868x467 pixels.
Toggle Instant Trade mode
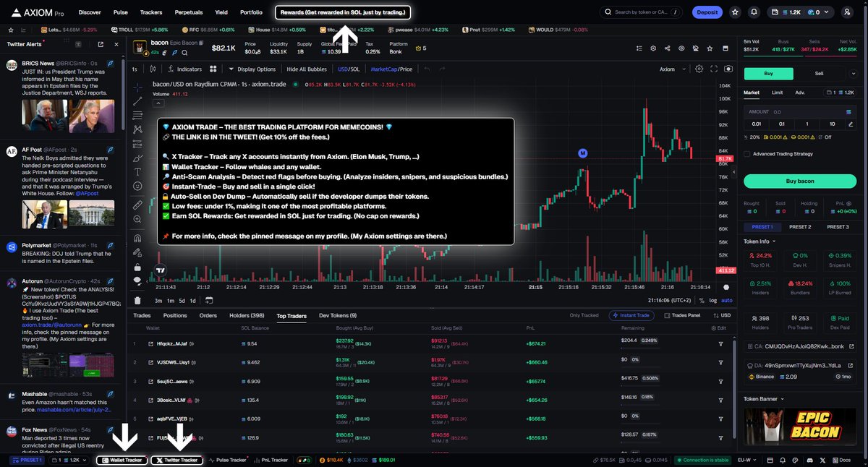pyautogui.click(x=631, y=315)
